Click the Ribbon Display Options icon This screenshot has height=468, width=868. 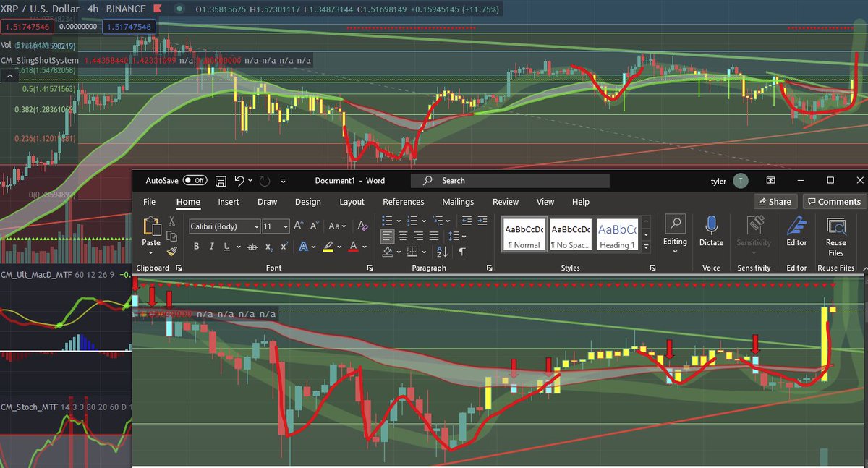pyautogui.click(x=772, y=180)
